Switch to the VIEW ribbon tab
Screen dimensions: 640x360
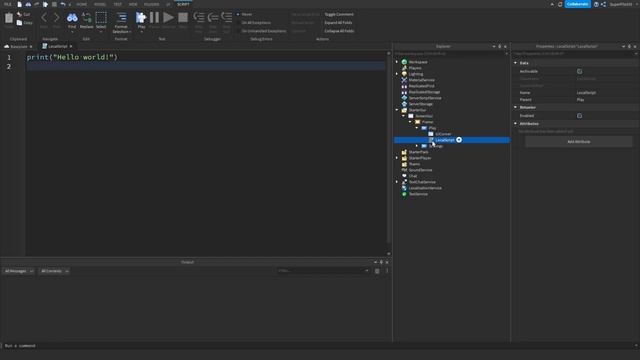point(133,4)
